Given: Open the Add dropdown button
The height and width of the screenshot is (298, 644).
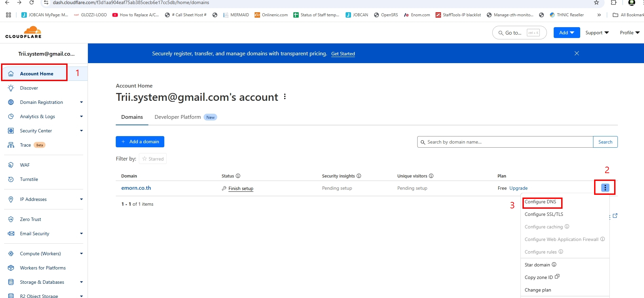Looking at the screenshot, I should pos(567,33).
